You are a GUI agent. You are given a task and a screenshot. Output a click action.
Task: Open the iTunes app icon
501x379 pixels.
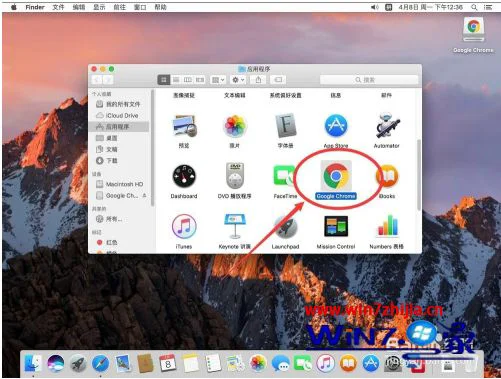coord(184,226)
